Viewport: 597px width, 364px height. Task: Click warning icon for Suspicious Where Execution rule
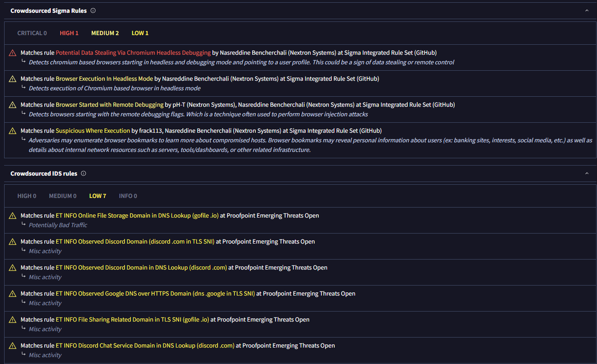(13, 131)
